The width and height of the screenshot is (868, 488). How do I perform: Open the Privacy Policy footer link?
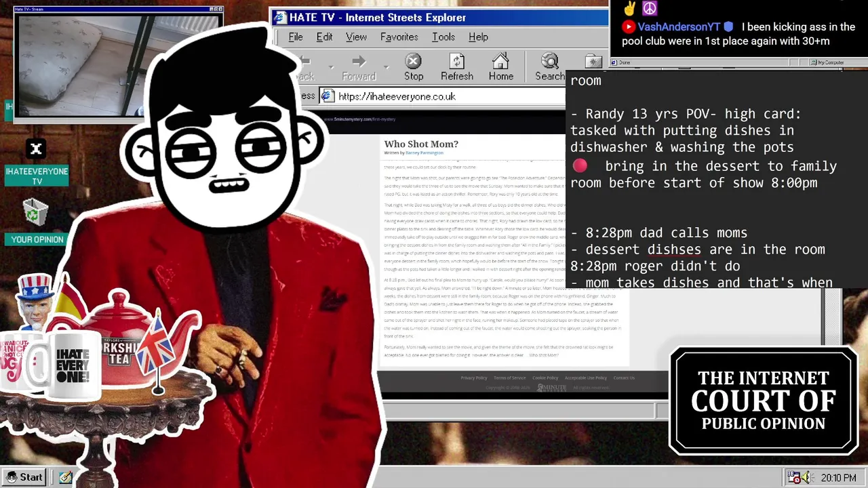(474, 378)
